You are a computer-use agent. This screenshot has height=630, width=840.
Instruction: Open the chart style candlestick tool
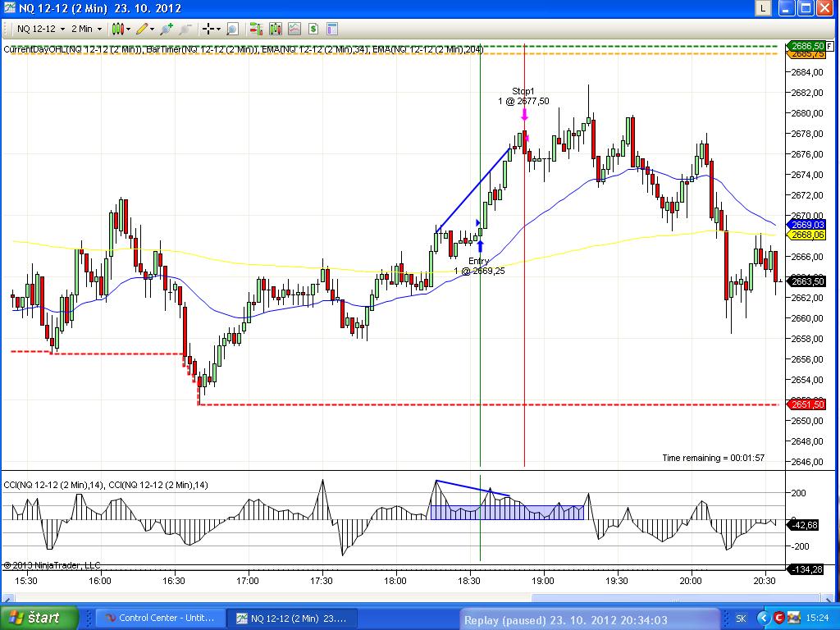pos(118,29)
